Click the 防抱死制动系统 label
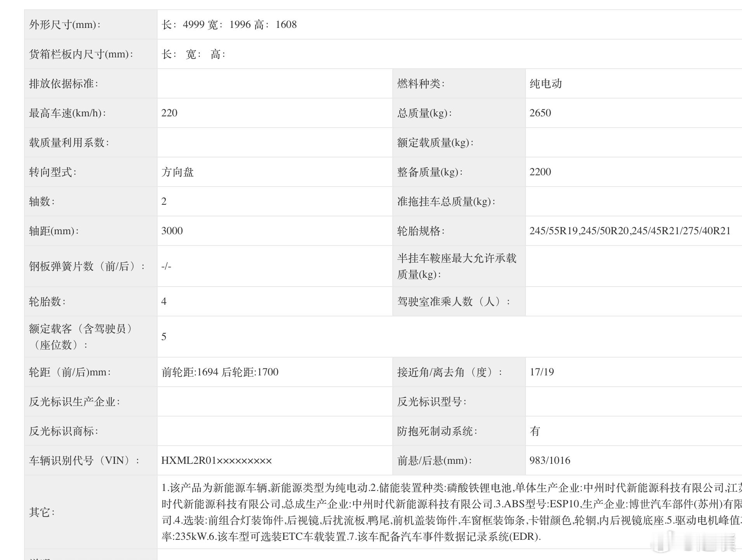742x560 pixels. (x=437, y=431)
